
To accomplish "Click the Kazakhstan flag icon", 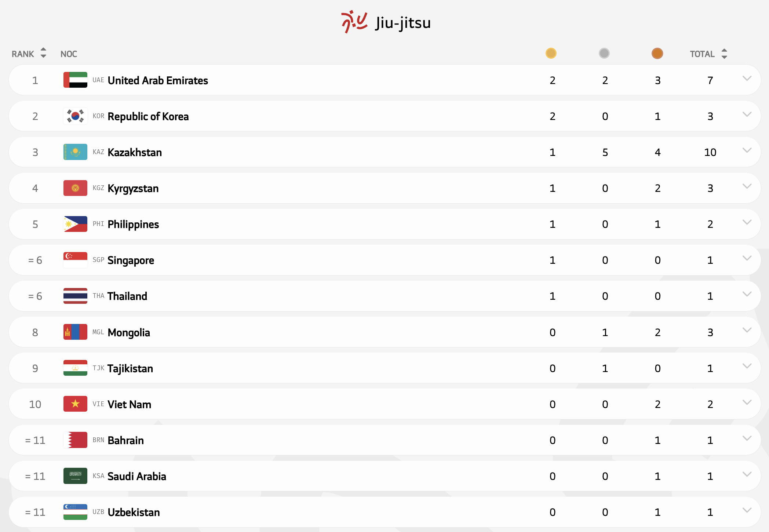I will point(75,152).
